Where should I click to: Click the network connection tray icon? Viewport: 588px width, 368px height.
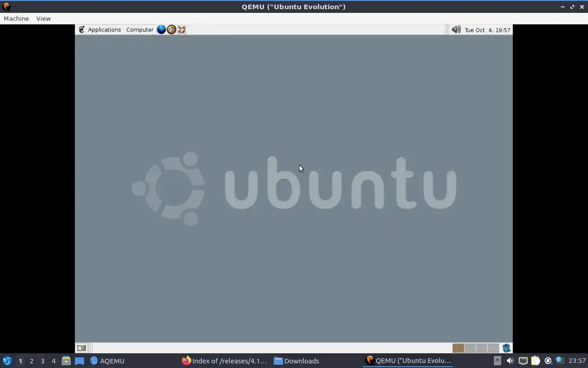click(523, 361)
